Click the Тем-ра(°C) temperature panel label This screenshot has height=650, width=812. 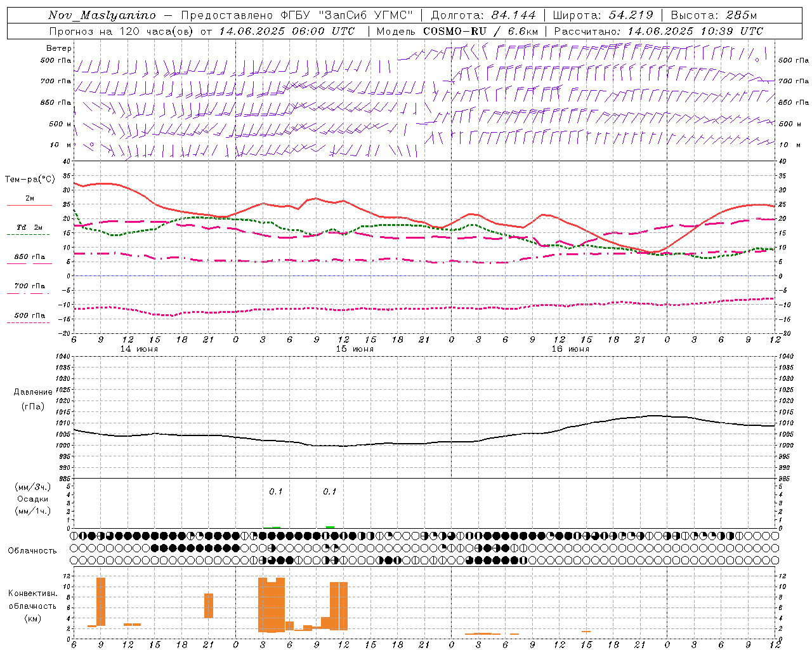pos(30,180)
